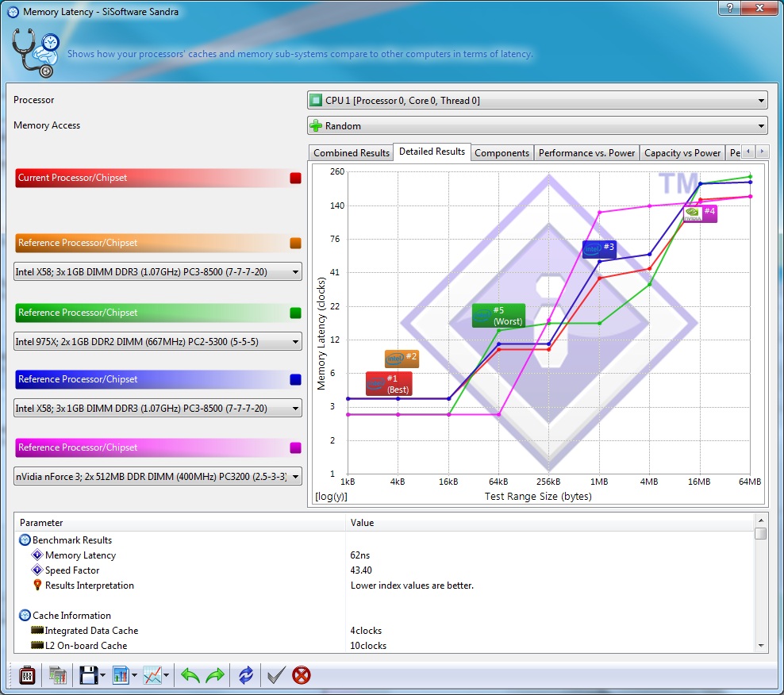Screen dimensions: 784x695
Task: Open the line graph icon dropdown arrow
Action: (166, 675)
